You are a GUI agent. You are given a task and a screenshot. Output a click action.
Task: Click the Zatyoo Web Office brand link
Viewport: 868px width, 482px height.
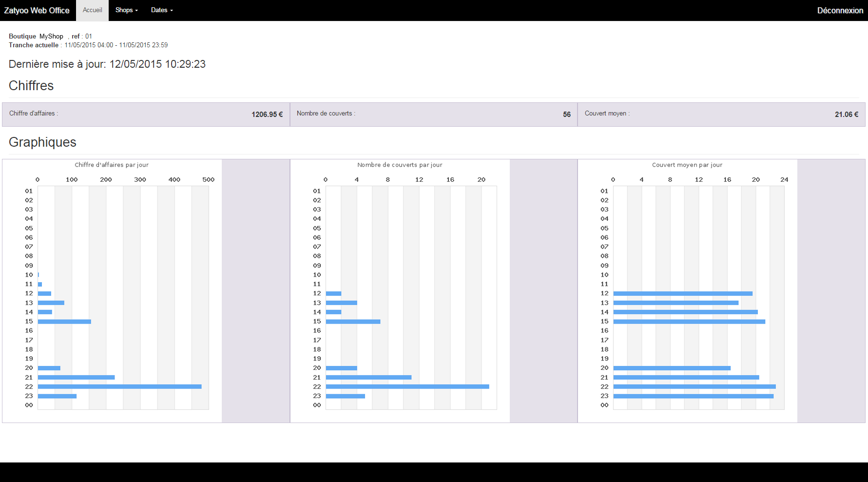coord(37,10)
